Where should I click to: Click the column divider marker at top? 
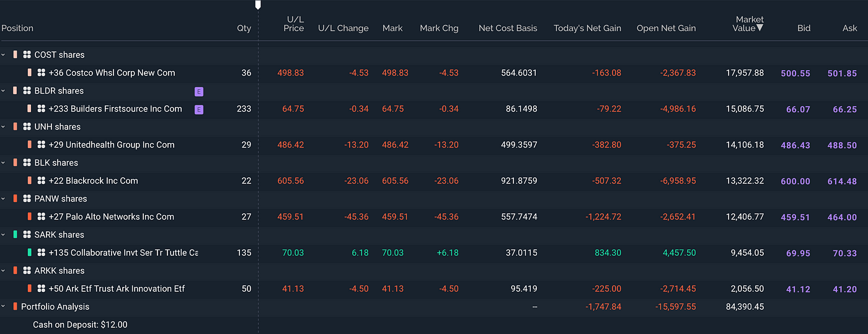point(258,5)
